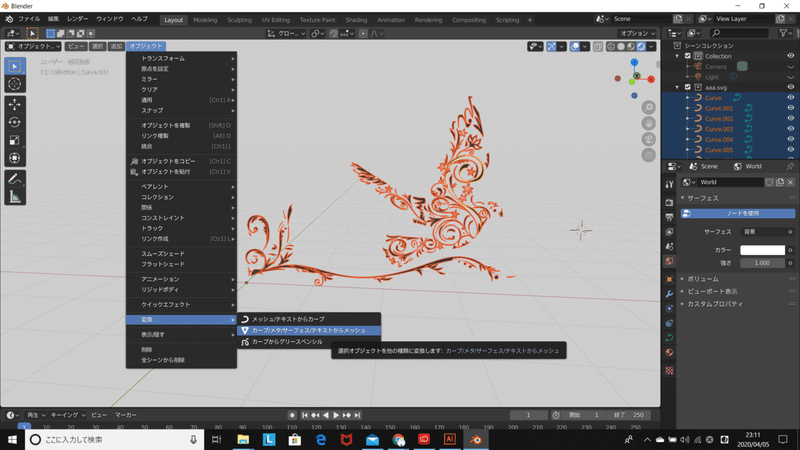Select the Measure tool
The width and height of the screenshot is (800, 450).
(x=14, y=196)
